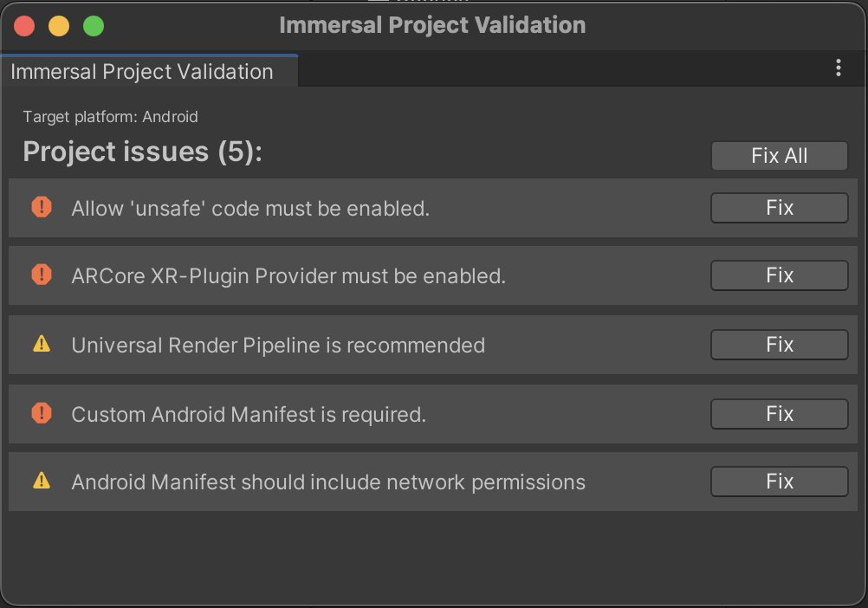Click the error icon beside Custom Android Manifest
This screenshot has width=868, height=608.
42,413
